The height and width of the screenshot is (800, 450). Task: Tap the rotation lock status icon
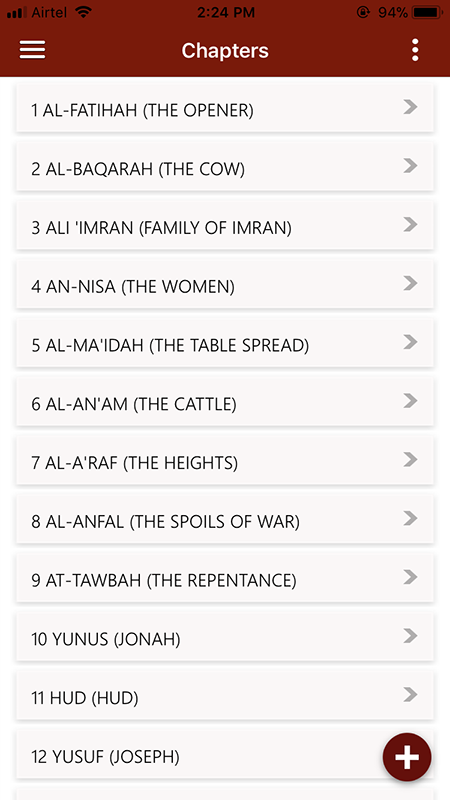363,12
